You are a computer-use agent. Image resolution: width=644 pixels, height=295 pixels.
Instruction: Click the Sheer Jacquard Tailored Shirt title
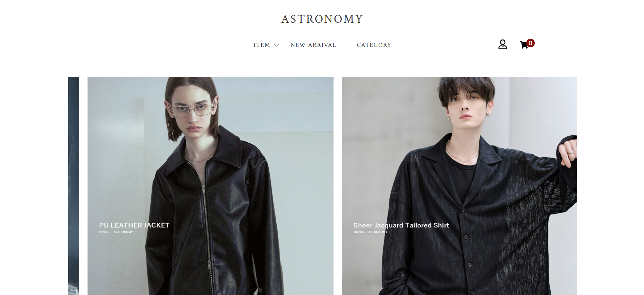(x=401, y=225)
